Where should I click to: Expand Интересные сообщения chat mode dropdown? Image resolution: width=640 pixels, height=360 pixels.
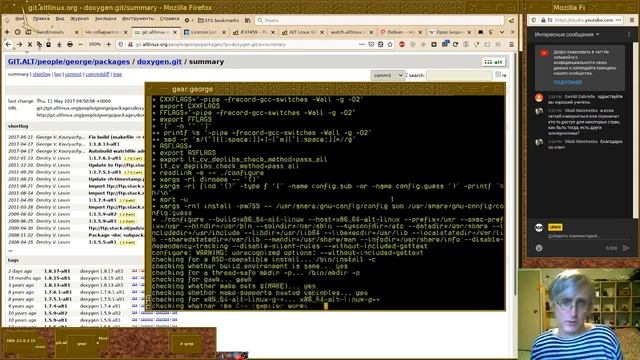click(x=567, y=35)
